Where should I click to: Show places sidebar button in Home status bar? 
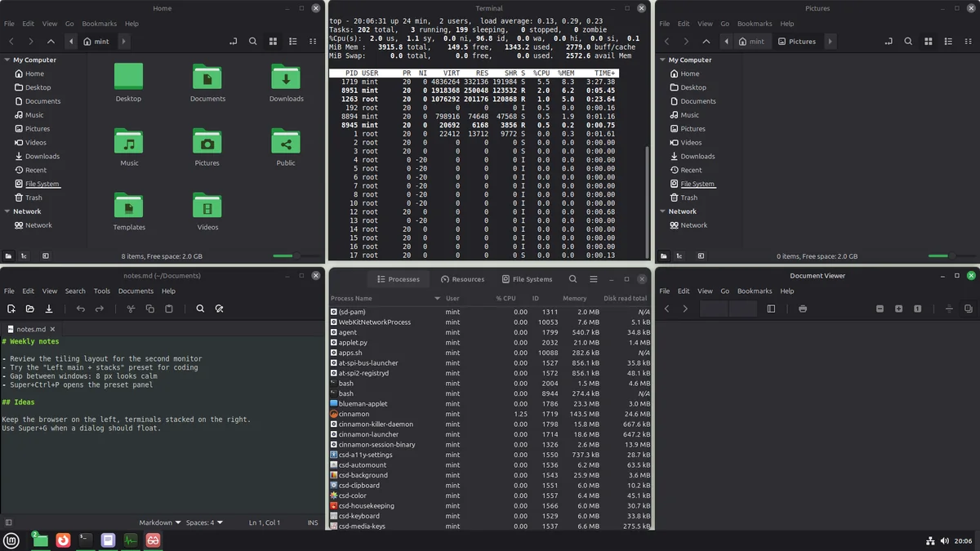[9, 256]
